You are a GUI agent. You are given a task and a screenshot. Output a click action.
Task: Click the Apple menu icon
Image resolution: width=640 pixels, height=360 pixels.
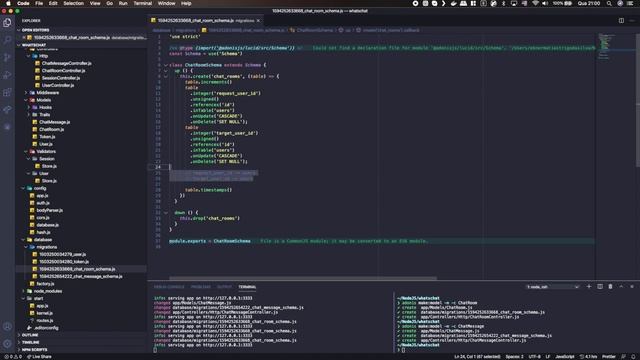8,3
